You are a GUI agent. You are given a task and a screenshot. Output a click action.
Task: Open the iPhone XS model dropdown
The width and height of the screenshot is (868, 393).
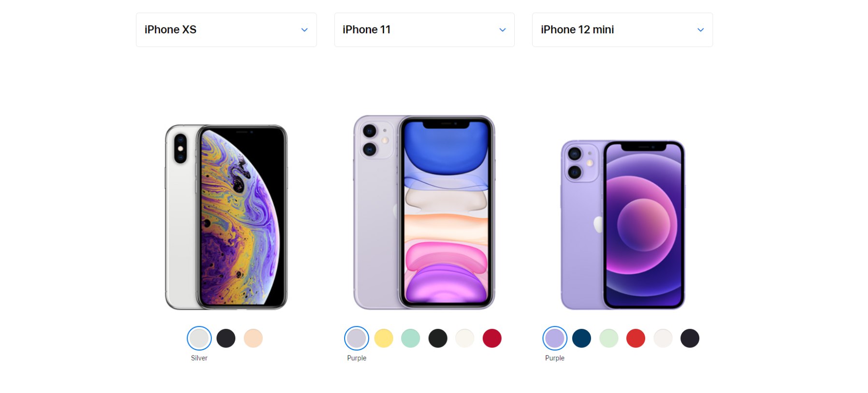(x=226, y=30)
